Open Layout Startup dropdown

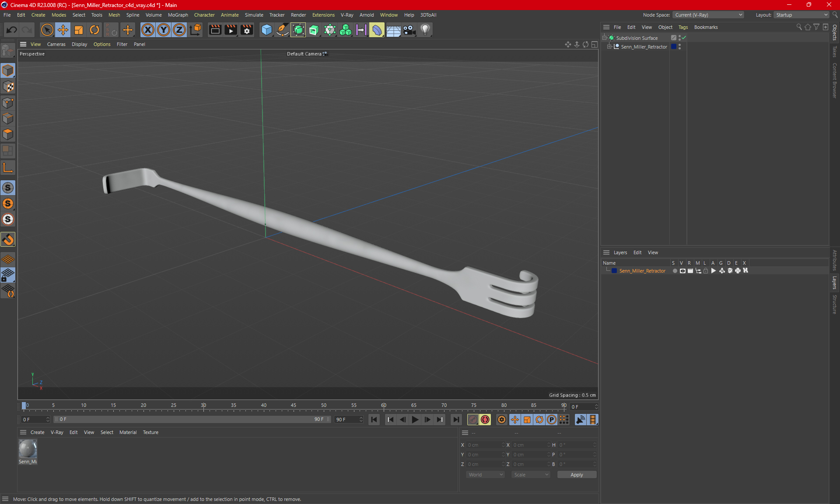point(801,15)
